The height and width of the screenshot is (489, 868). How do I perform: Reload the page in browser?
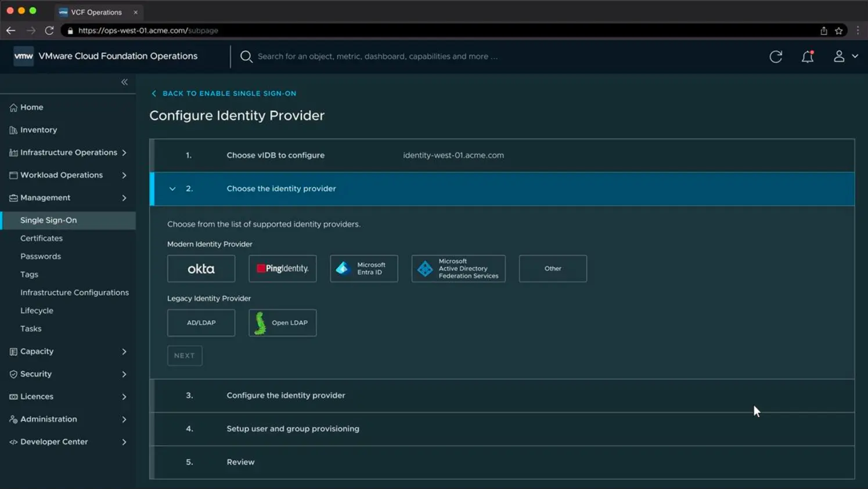pos(49,31)
